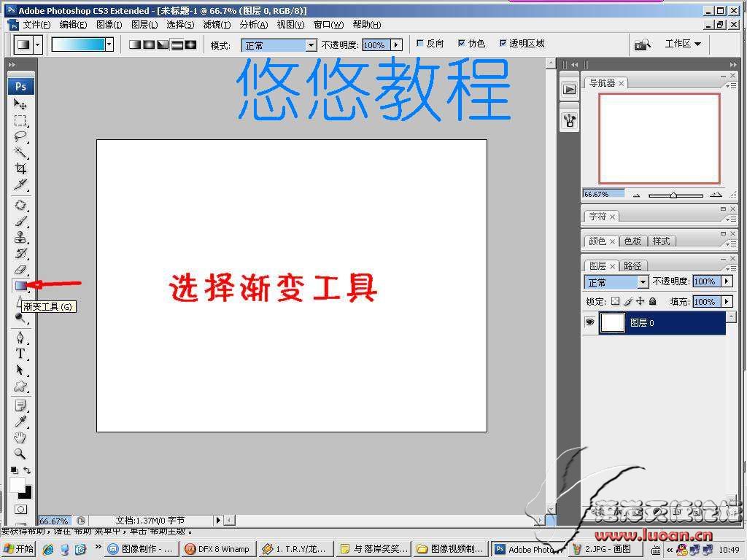Select the Lasso tool
Image resolution: width=747 pixels, height=560 pixels.
point(20,136)
